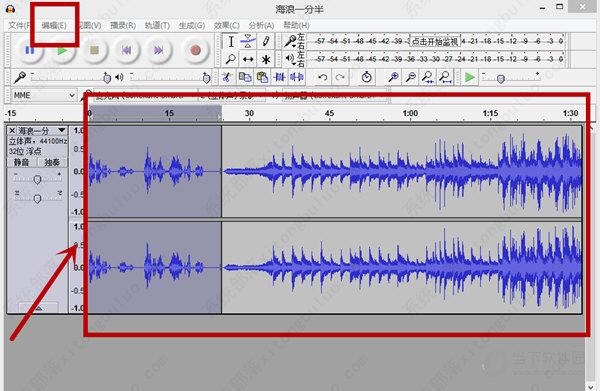Collapse the track with bottom arrow
Screen dimensions: 600x391
tap(39, 308)
